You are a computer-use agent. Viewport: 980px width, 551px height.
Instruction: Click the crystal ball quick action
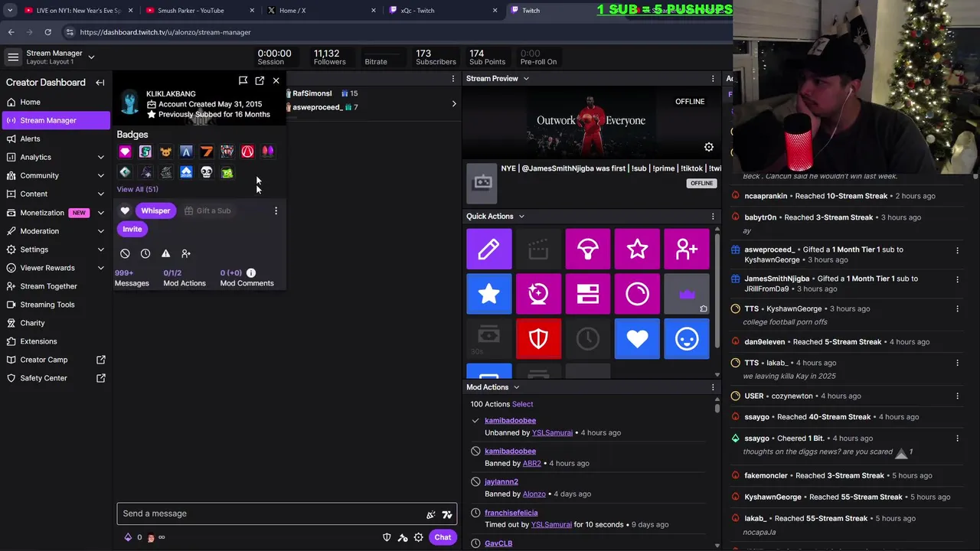pos(538,294)
